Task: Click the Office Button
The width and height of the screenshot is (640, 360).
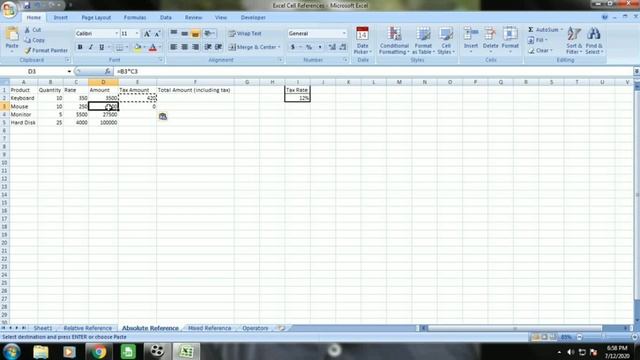Action: coord(9,9)
